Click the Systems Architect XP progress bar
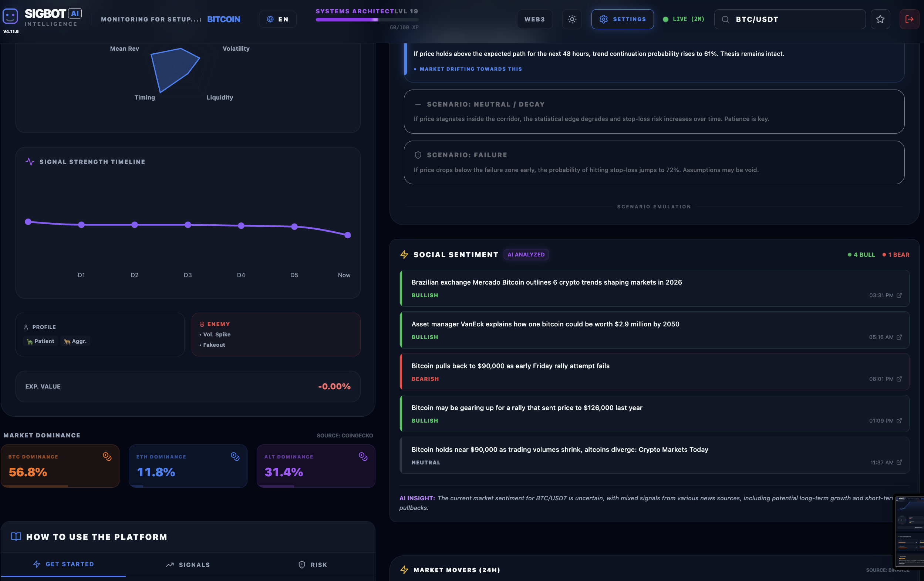Viewport: 924px width, 581px height. (367, 20)
